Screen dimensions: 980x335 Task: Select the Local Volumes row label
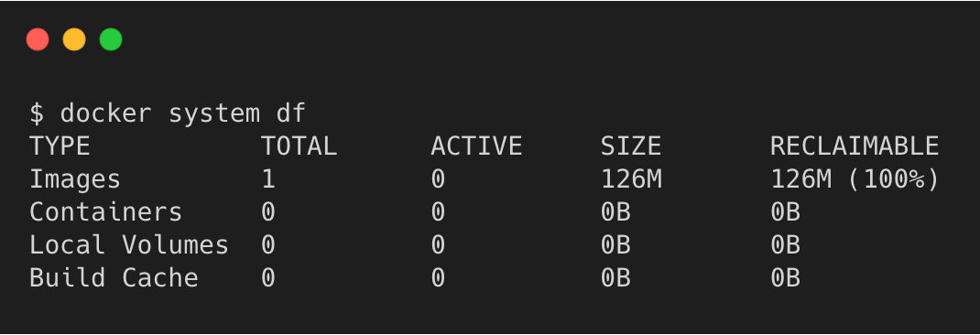point(129,245)
